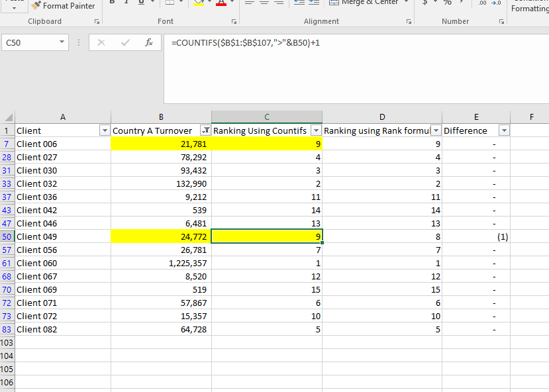Click turnover value 21,781
The height and width of the screenshot is (392, 549).
161,144
